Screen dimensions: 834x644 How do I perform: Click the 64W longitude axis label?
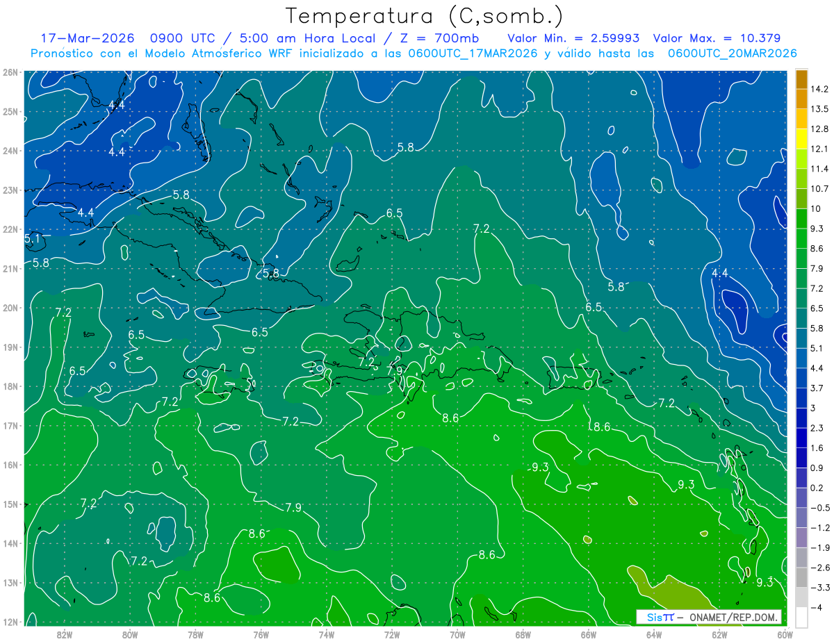click(654, 635)
